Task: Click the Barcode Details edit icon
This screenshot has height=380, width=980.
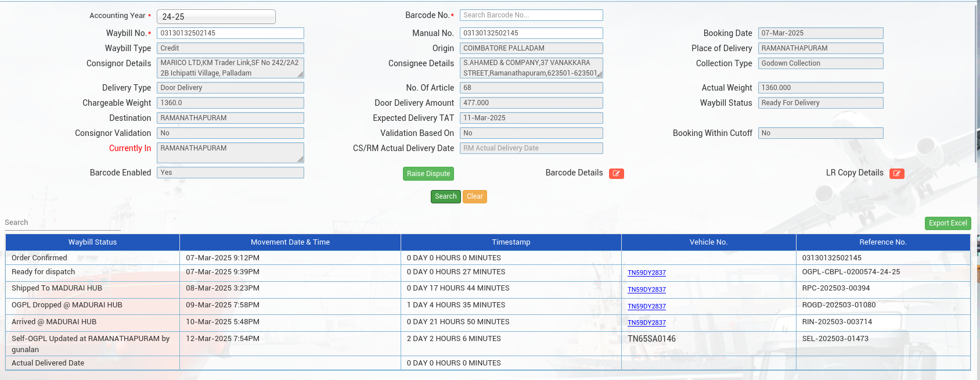Action: pyautogui.click(x=616, y=174)
